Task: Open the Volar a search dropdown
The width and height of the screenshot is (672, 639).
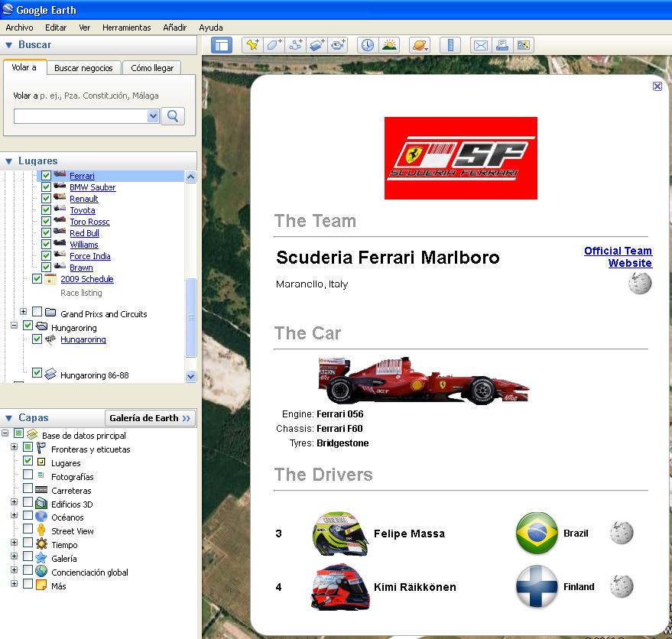Action: (x=153, y=116)
